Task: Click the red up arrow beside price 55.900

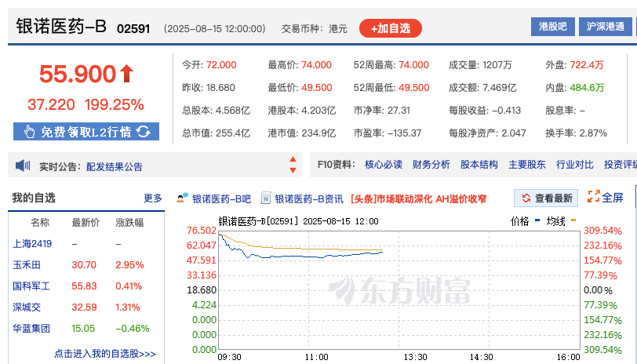Action: (127, 75)
